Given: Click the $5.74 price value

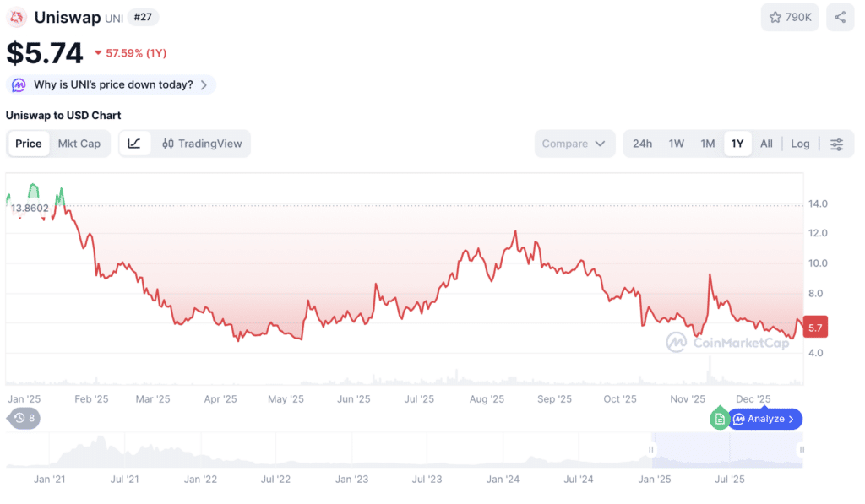Looking at the screenshot, I should 45,53.
